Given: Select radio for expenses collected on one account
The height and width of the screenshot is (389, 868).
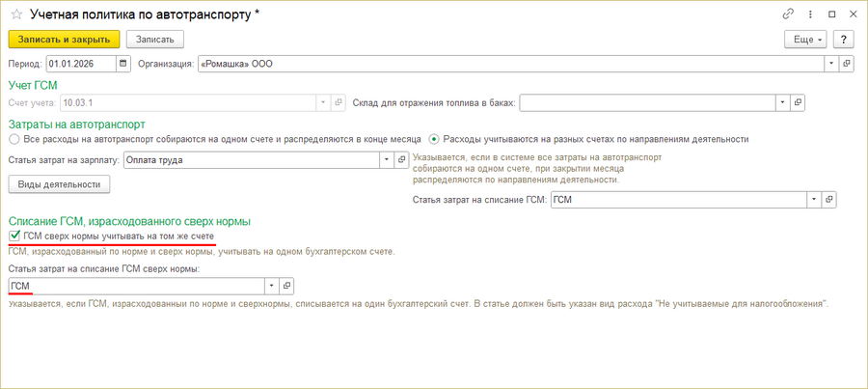Looking at the screenshot, I should pos(14,139).
